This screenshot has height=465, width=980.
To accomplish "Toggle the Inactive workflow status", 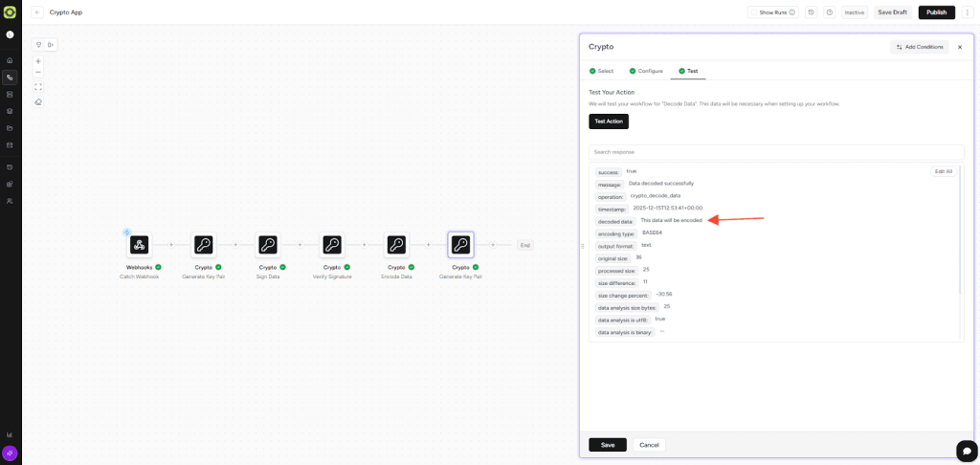I will click(x=854, y=12).
